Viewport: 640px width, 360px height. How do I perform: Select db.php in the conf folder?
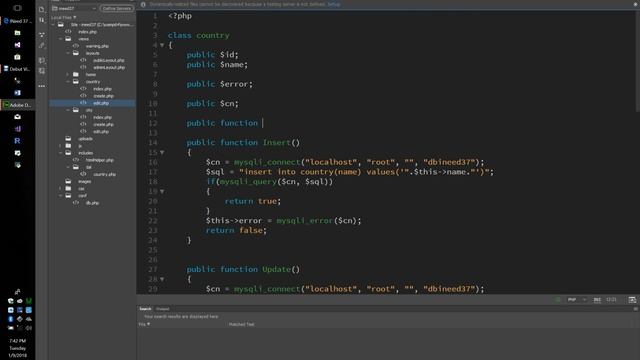point(92,203)
